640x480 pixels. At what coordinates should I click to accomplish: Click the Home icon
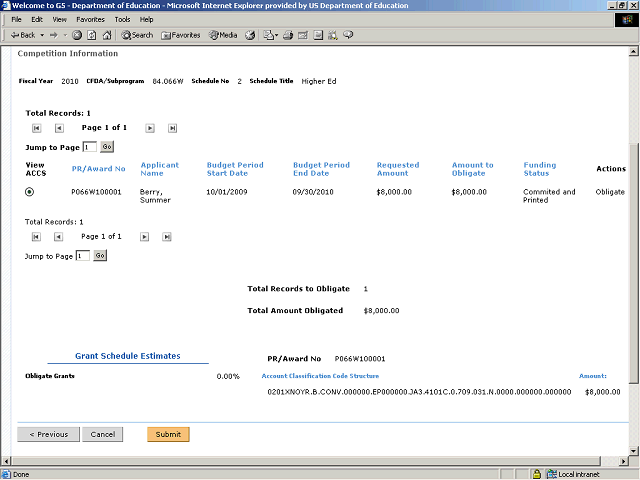coord(107,36)
